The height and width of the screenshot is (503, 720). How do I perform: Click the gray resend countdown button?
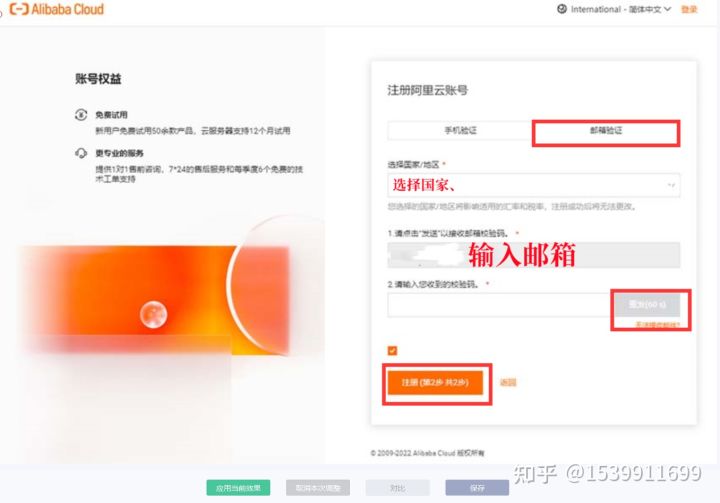point(647,305)
